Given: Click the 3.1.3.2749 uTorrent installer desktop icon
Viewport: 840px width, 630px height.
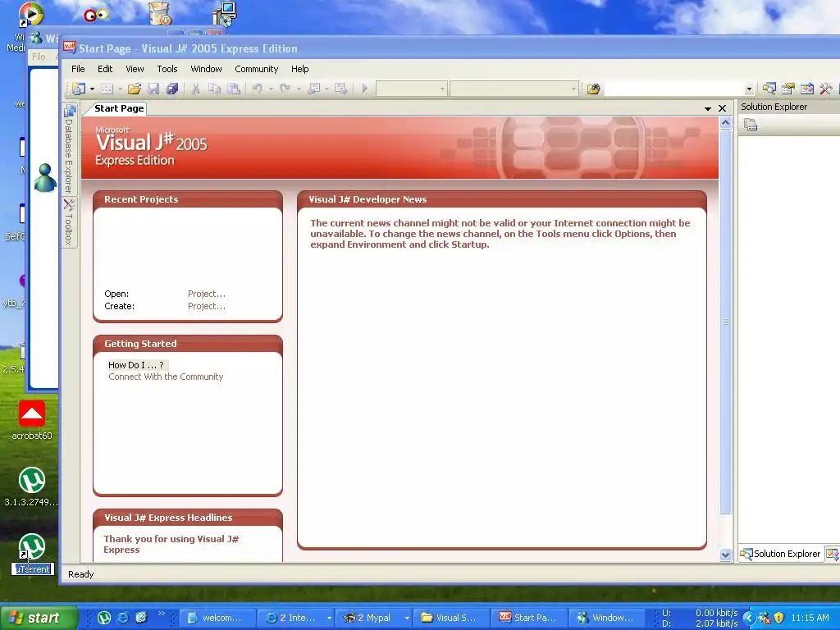Looking at the screenshot, I should (x=32, y=487).
